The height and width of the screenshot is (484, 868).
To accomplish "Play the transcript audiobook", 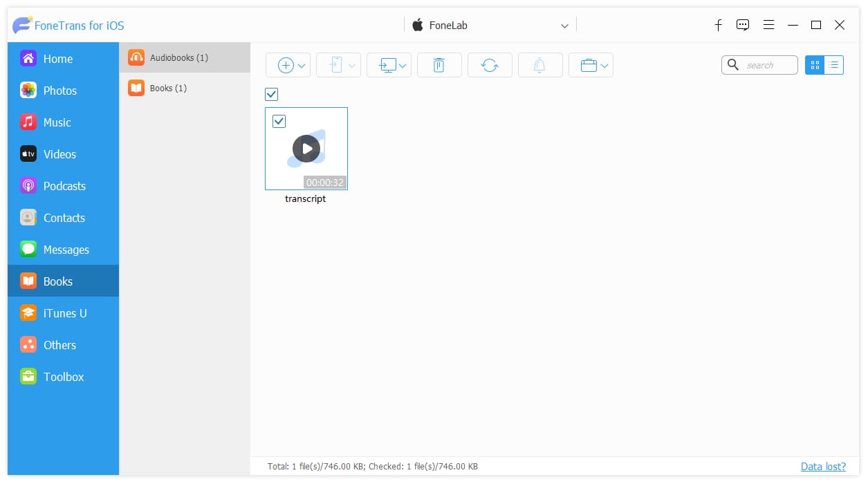I will (x=306, y=149).
